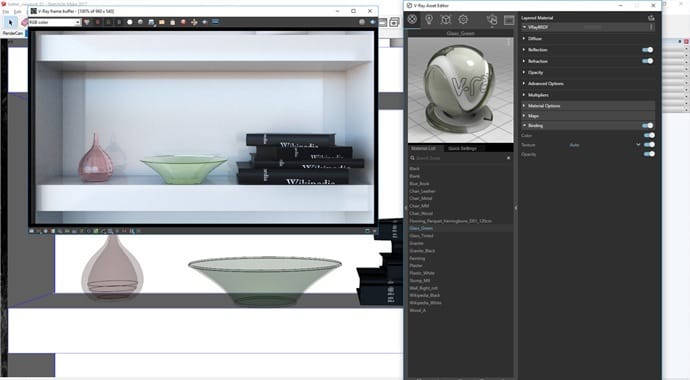Activate region render icon in frame buffer
The height and width of the screenshot is (380, 690).
click(x=205, y=22)
